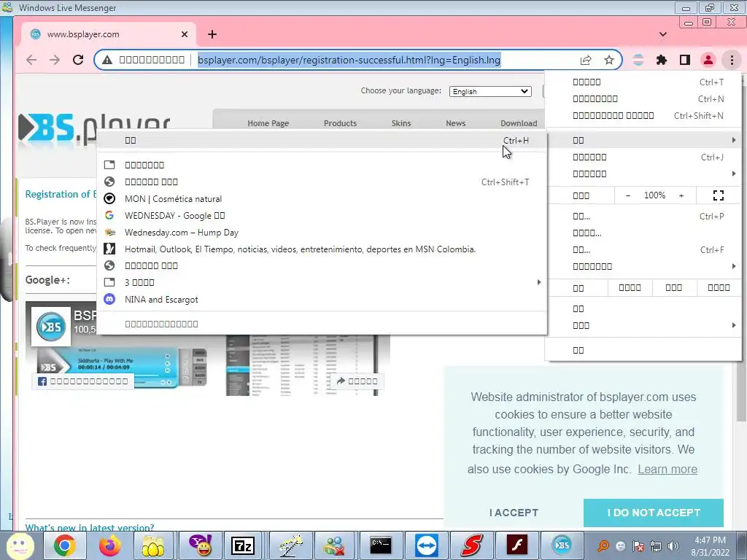Open What's new in latest version link
Screen dimensions: 747x560
click(x=90, y=528)
